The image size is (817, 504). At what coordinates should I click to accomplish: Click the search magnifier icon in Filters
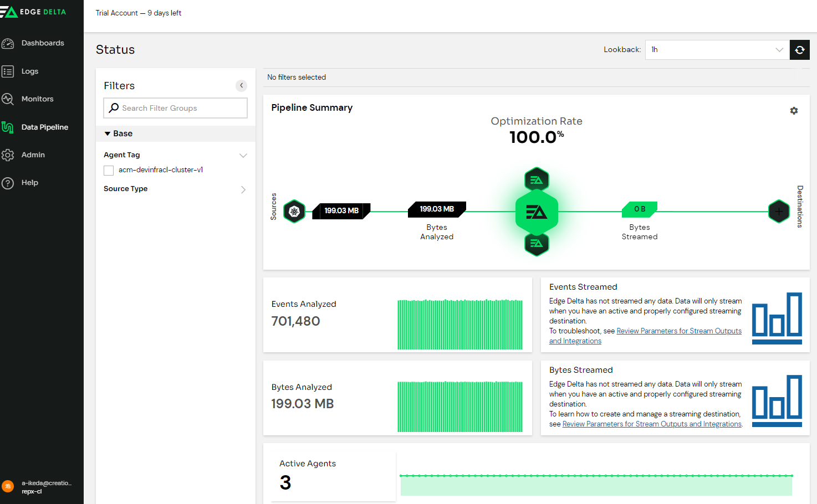coord(114,108)
